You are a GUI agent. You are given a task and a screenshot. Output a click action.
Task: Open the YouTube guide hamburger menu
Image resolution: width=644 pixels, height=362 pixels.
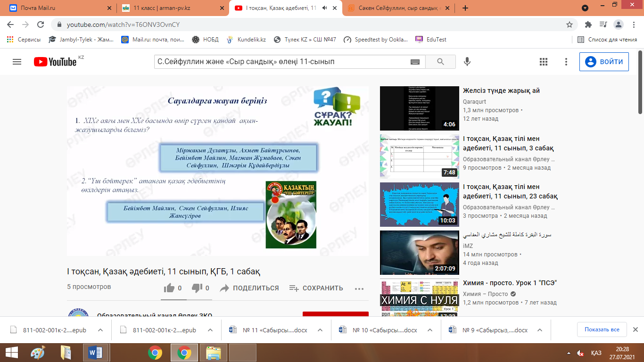[x=17, y=62]
